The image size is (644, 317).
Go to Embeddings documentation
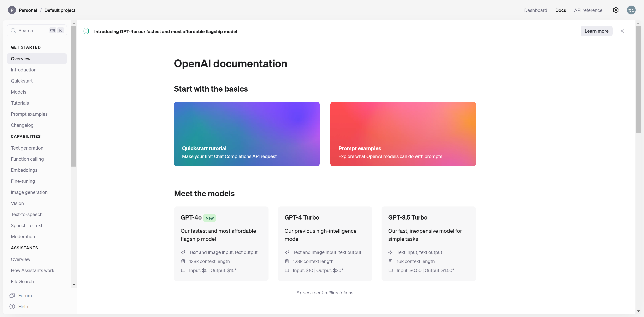tap(24, 170)
